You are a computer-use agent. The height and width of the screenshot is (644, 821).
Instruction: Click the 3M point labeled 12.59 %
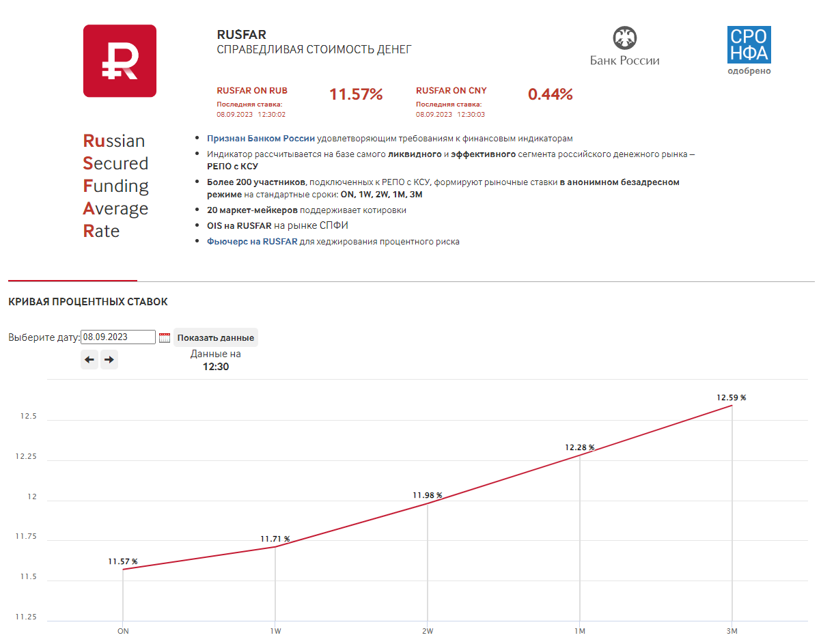(732, 406)
